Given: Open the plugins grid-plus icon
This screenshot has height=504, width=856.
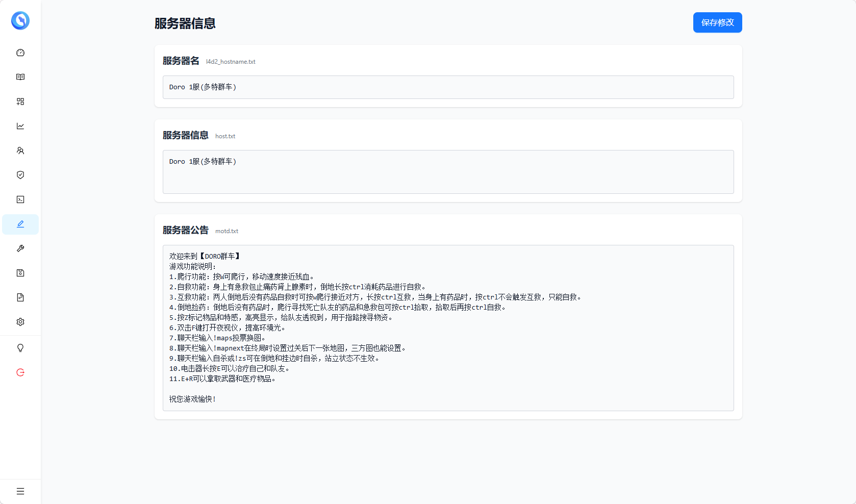Looking at the screenshot, I should 20,102.
